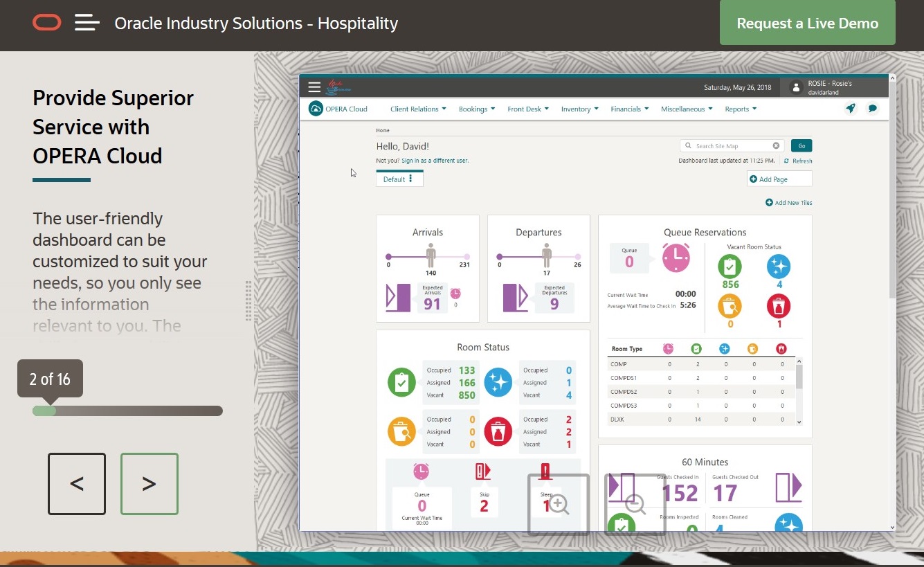Click the Guests Checked Out door icon
The height and width of the screenshot is (567, 924).
click(788, 487)
